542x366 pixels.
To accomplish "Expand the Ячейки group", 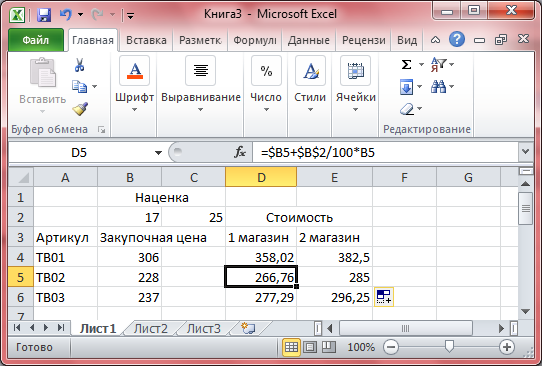I will click(356, 84).
